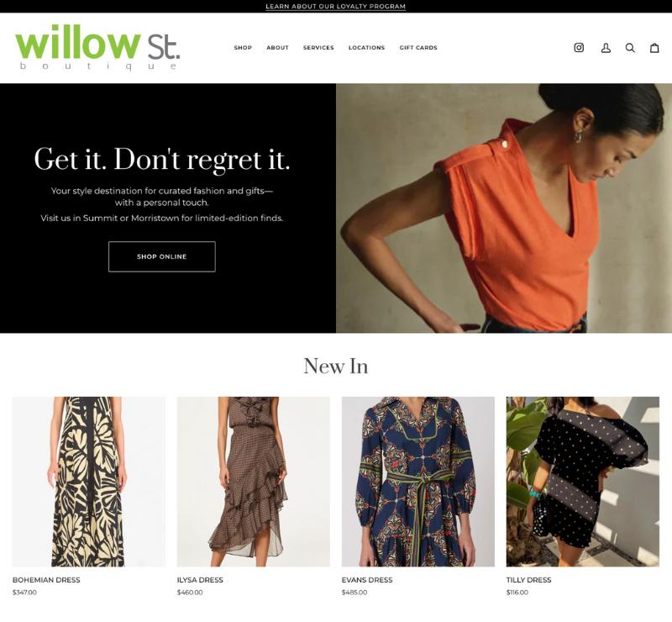The height and width of the screenshot is (622, 672).
Task: Open the Ilysa Dress product image
Action: pos(254,482)
